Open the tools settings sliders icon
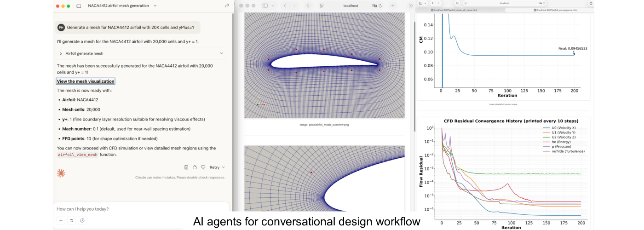This screenshot has width=644, height=230. [x=71, y=220]
